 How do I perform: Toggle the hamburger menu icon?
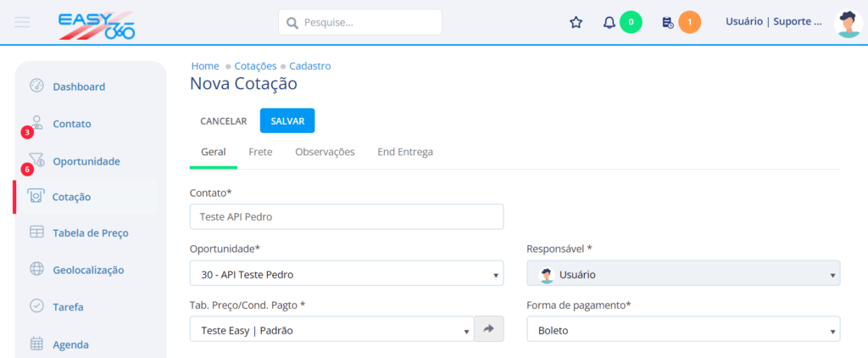(23, 22)
